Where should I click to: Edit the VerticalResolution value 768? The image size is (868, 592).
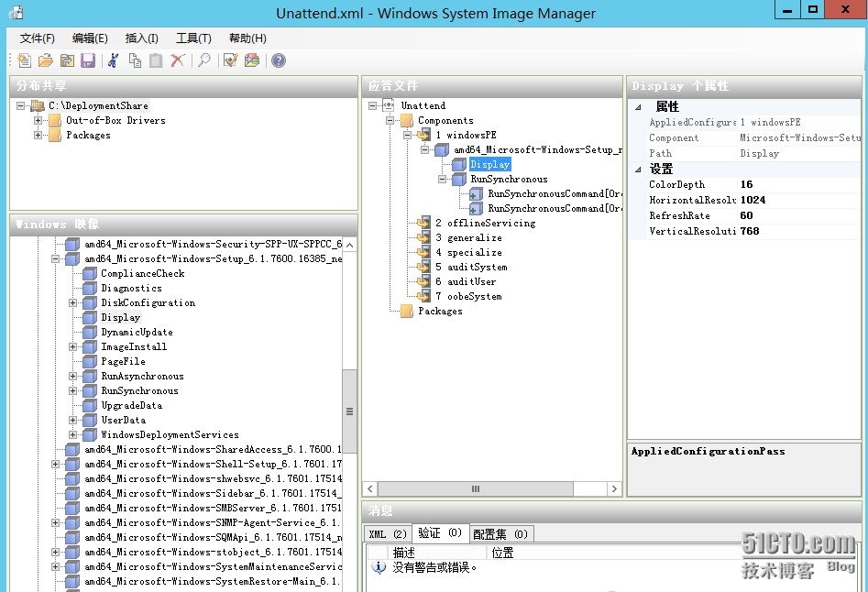[x=799, y=231]
